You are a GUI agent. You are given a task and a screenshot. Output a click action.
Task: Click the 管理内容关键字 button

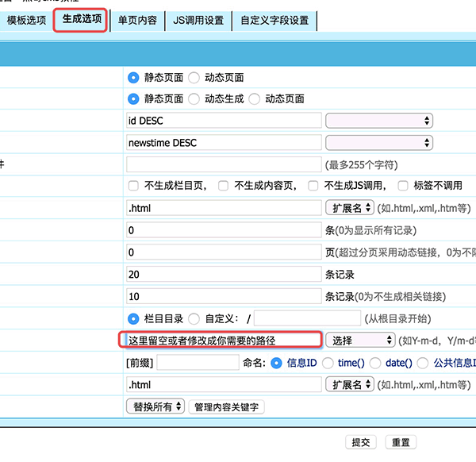[225, 406]
